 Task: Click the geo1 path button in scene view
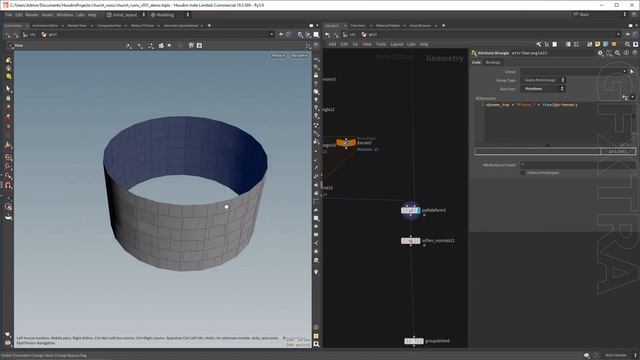pyautogui.click(x=50, y=35)
